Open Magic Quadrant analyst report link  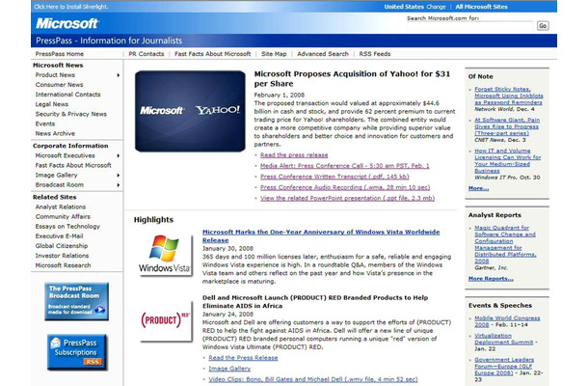[x=505, y=244]
